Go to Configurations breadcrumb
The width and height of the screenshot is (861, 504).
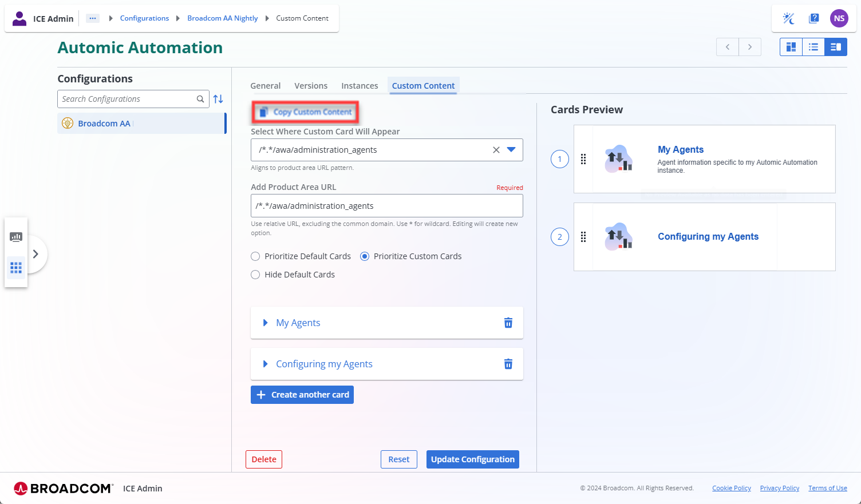(144, 18)
